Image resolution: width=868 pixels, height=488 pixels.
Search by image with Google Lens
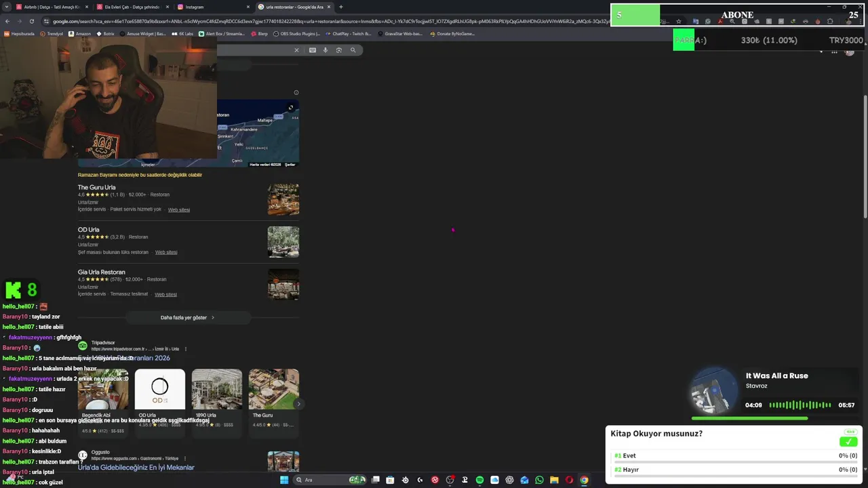tap(339, 50)
